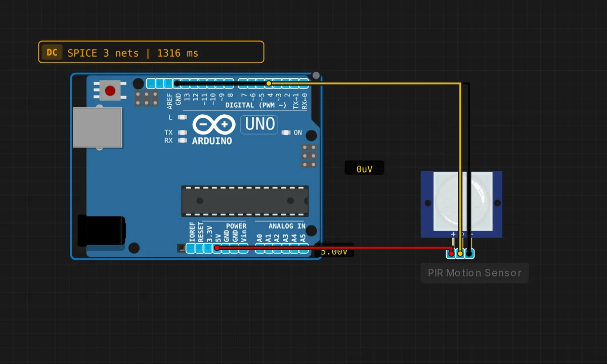
Task: Click the PIR sensor ground pin with black wire
Action: [x=469, y=253]
